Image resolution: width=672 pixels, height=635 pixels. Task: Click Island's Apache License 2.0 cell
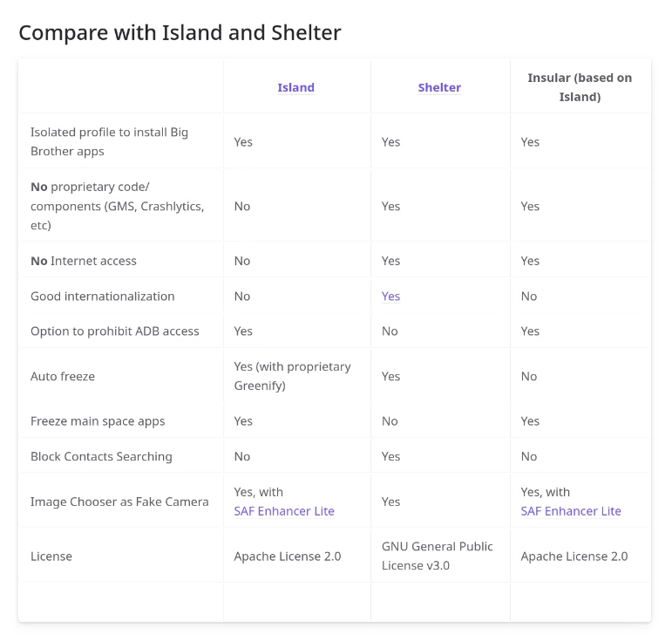pyautogui.click(x=288, y=556)
